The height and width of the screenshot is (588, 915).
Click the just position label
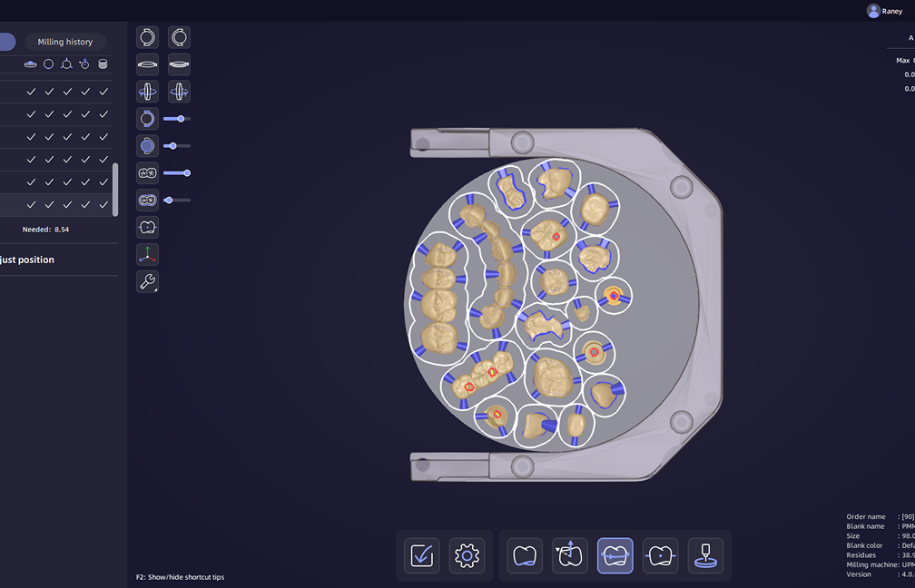point(29,260)
